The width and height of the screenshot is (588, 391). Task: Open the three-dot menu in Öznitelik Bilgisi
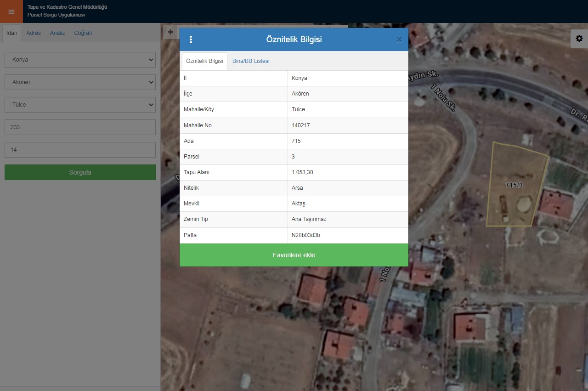click(191, 40)
